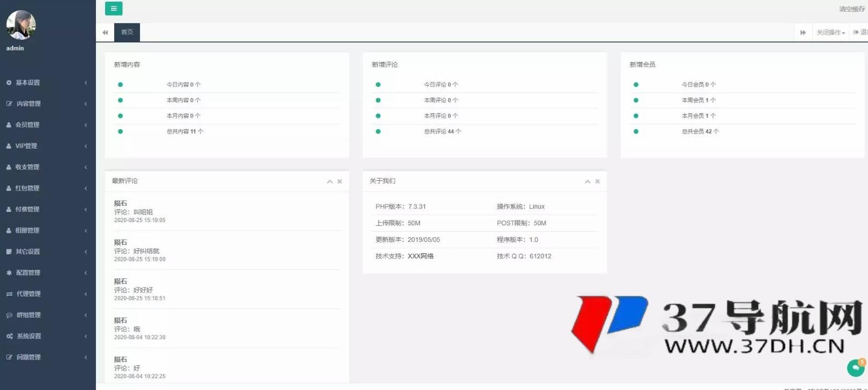Screen dimensions: 868x390
Task: Click the timestamp 2020-08-04 10:22:30
Action: 140,337
